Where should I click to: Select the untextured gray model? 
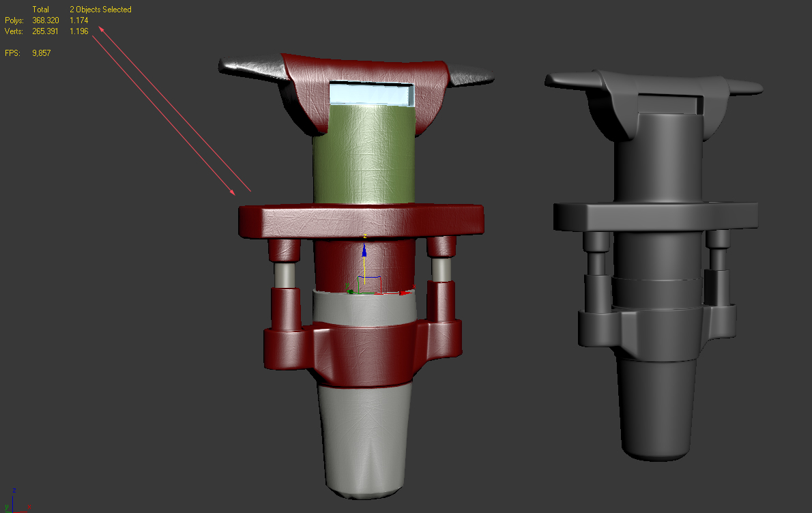[x=654, y=264]
